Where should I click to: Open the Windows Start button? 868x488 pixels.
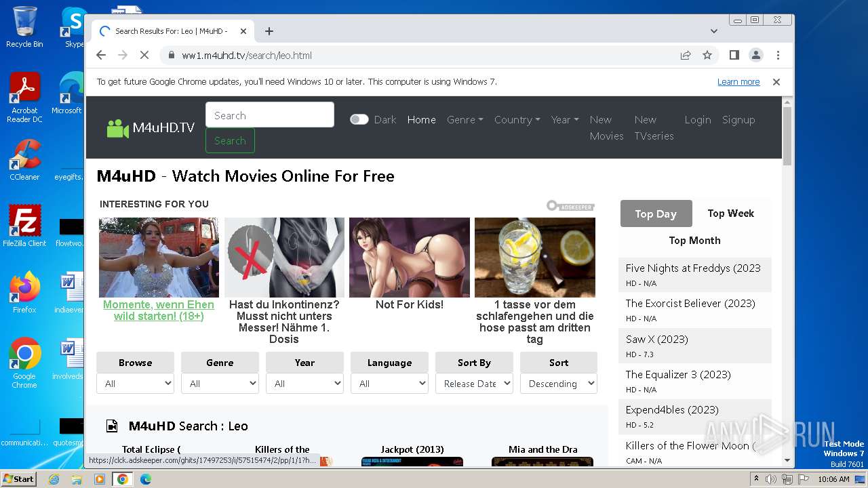(18, 479)
